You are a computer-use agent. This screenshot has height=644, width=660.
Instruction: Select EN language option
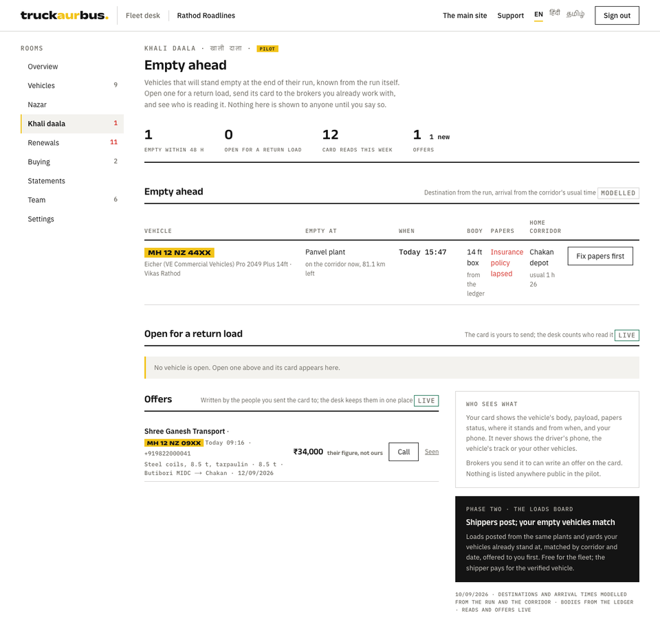point(538,14)
